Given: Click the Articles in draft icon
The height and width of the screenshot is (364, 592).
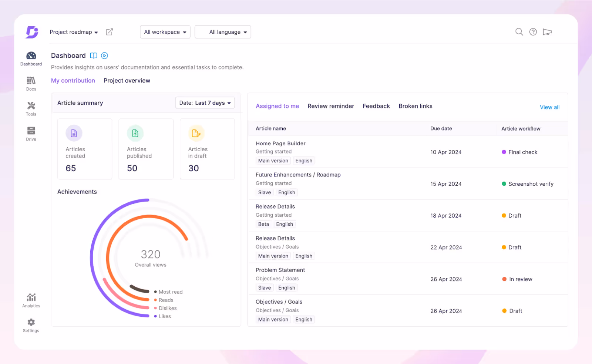Looking at the screenshot, I should [x=196, y=133].
